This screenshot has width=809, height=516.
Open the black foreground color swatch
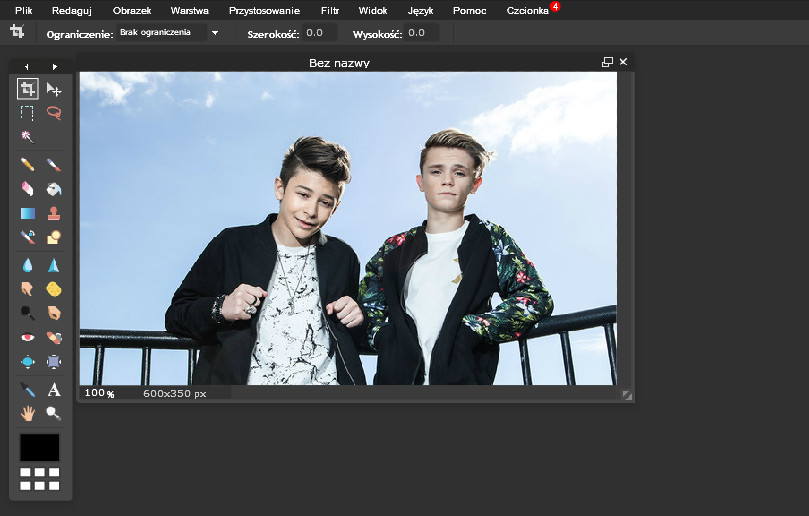[40, 447]
